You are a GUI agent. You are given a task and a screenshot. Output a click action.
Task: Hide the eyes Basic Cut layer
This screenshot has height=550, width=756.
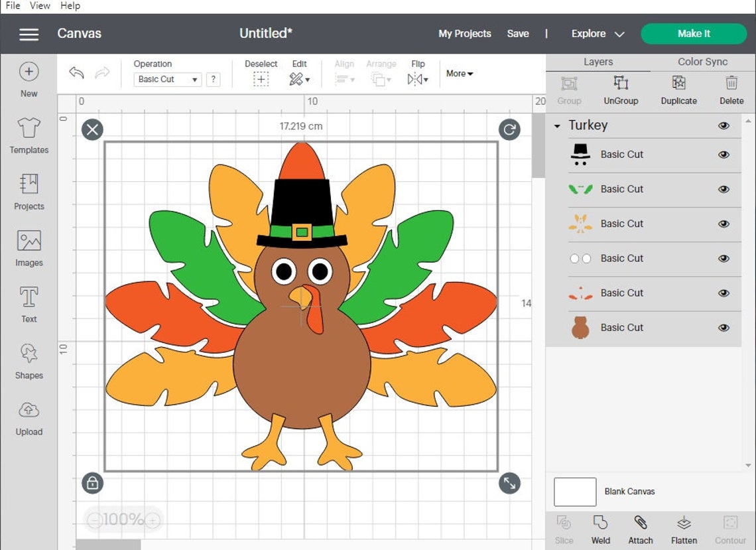pos(724,258)
